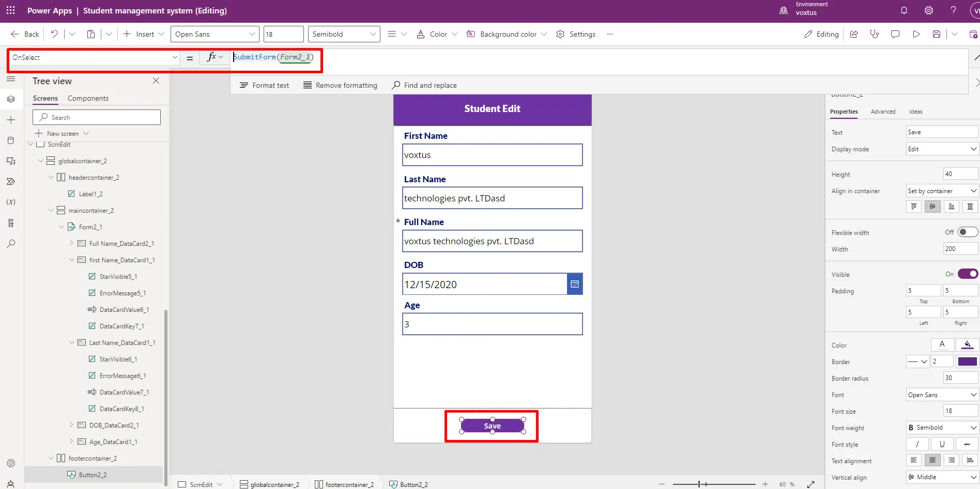Screen dimensions: 980x489
Task: Click the undo arrow icon
Action: [x=54, y=34]
